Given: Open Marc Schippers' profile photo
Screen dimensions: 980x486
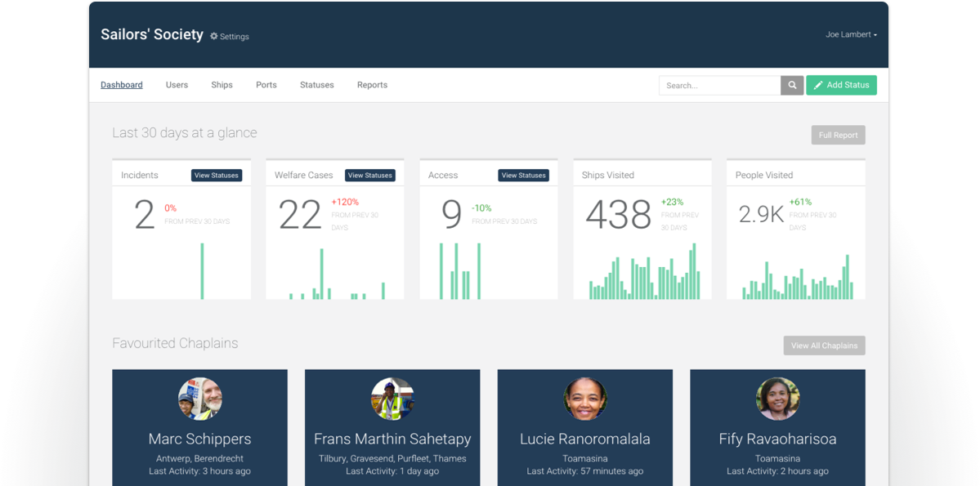Looking at the screenshot, I should [200, 399].
